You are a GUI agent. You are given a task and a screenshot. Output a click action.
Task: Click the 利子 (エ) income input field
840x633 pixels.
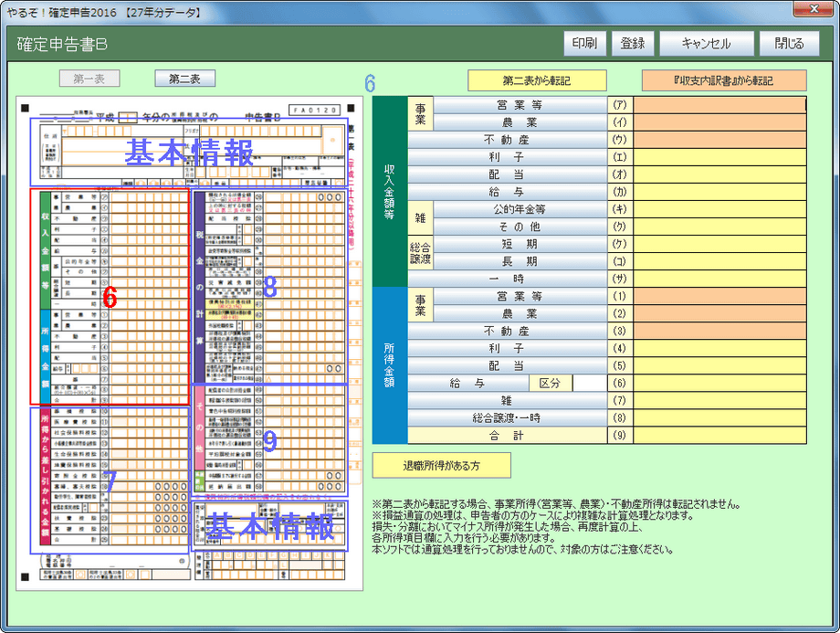coord(719,157)
